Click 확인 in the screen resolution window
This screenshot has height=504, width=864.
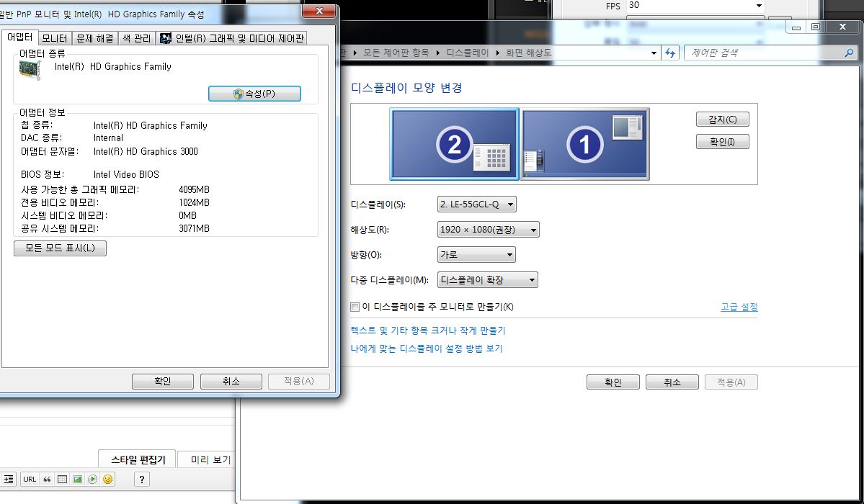click(x=613, y=382)
